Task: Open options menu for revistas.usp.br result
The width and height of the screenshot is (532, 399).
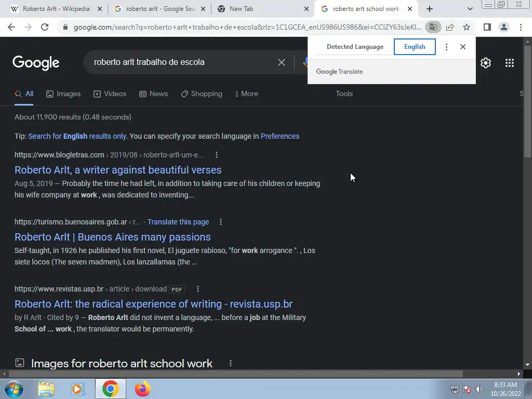Action: click(x=198, y=289)
